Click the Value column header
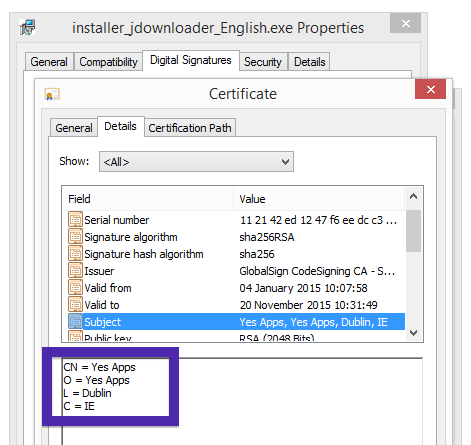 [x=319, y=199]
